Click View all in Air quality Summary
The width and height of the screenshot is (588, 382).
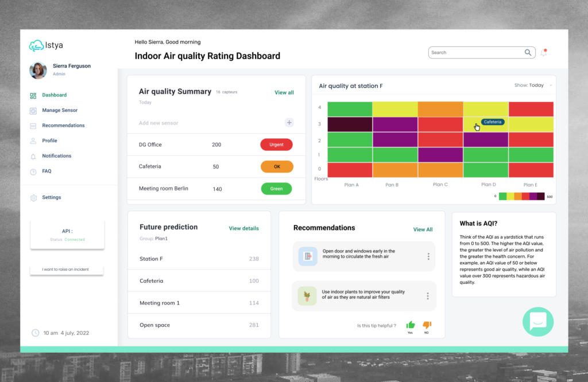pos(284,92)
